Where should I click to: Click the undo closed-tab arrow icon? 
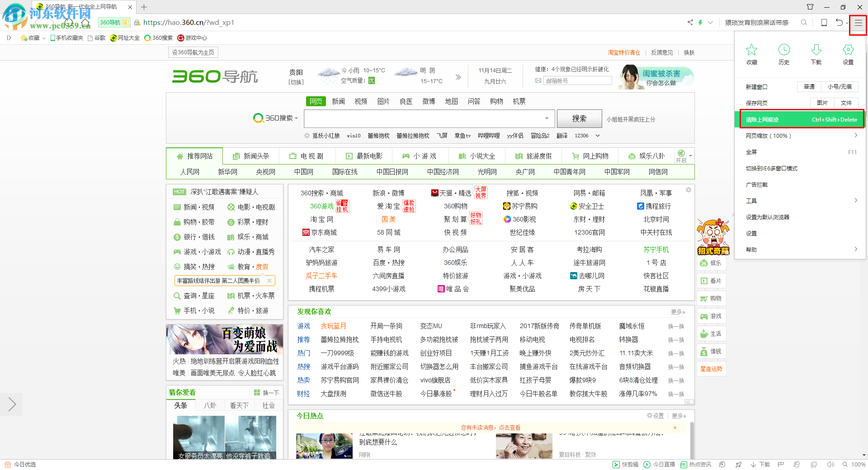click(x=839, y=23)
